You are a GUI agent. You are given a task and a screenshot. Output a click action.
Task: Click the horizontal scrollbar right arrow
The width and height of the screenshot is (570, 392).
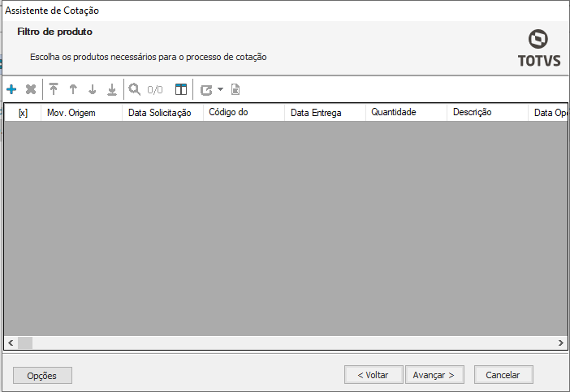point(560,343)
